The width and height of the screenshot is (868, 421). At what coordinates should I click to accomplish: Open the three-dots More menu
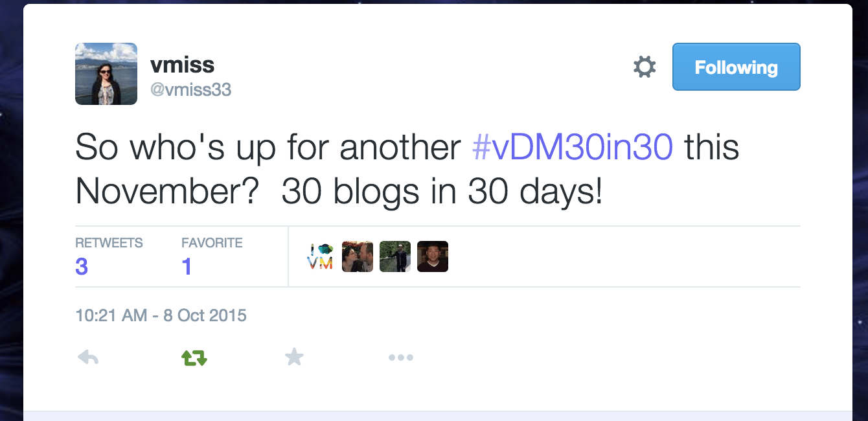pos(400,358)
